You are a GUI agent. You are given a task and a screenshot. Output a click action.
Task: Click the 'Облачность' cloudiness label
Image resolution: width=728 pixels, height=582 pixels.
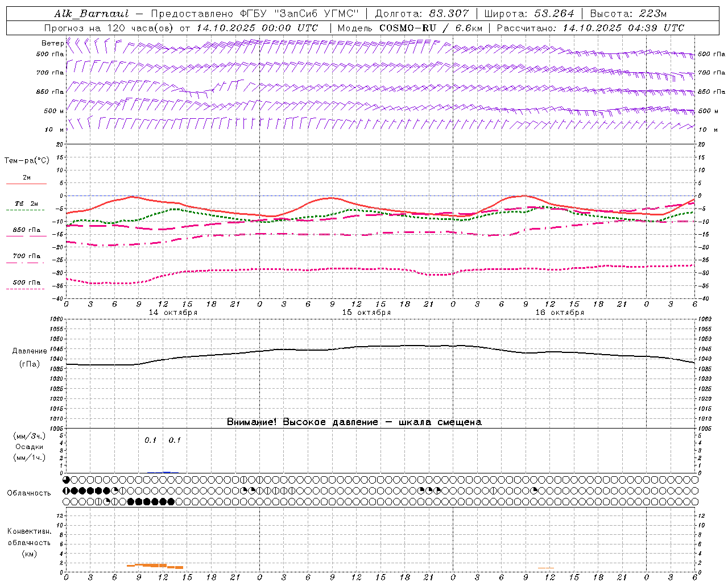click(29, 493)
